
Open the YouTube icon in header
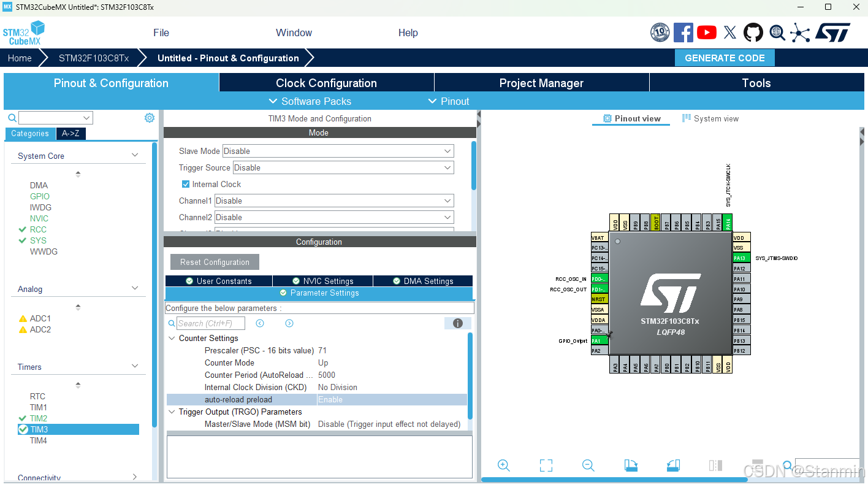tap(707, 33)
